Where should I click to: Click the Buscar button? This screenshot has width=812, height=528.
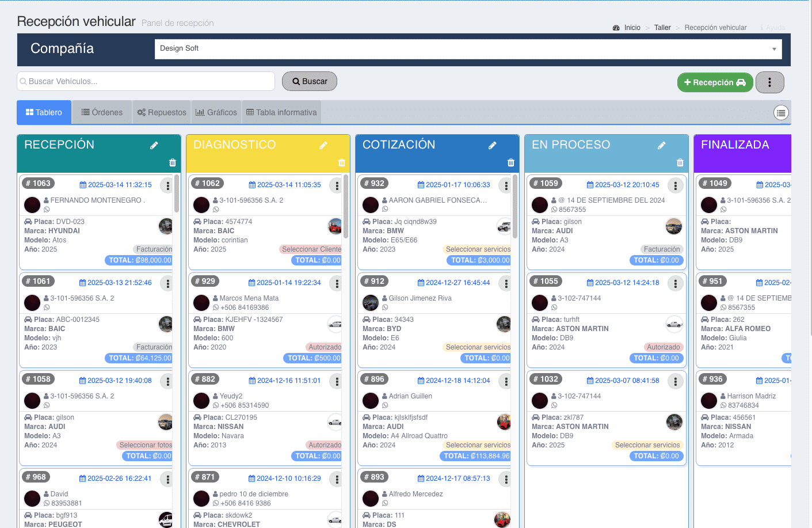tap(309, 81)
